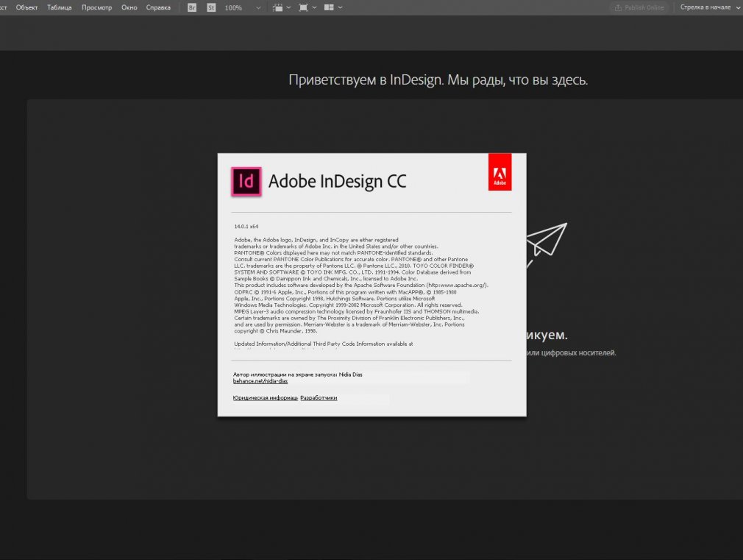The width and height of the screenshot is (743, 560).
Task: Click the Updated Information/Additional Third Party line
Action: [x=323, y=344]
